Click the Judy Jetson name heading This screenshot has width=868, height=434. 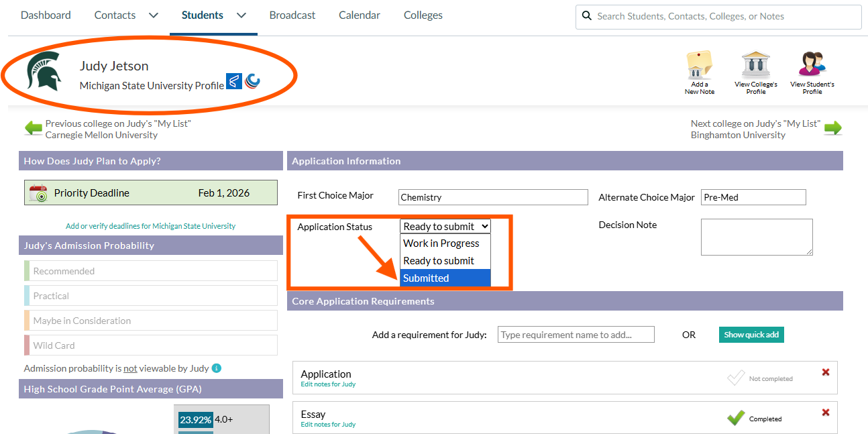[114, 66]
